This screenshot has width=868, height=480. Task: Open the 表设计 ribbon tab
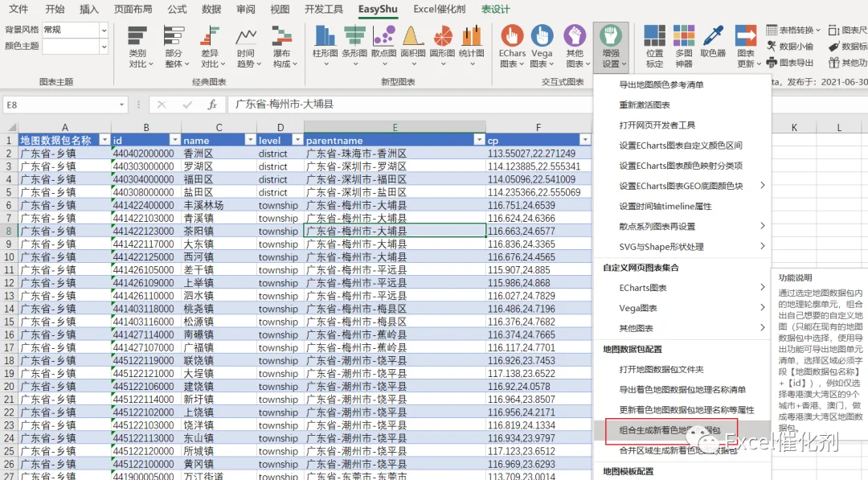(495, 10)
